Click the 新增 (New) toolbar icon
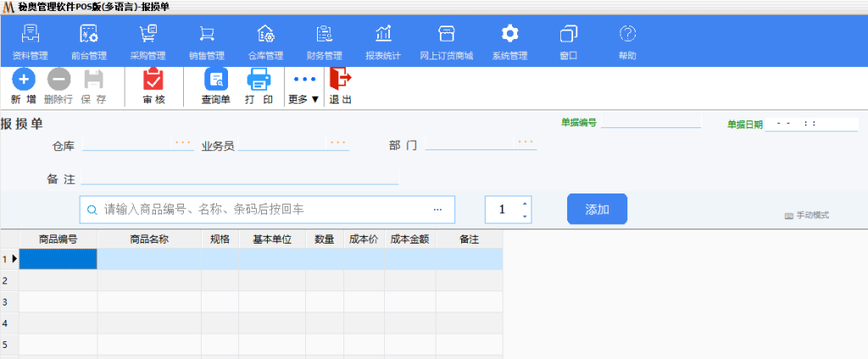The height and width of the screenshot is (359, 868). coord(25,81)
